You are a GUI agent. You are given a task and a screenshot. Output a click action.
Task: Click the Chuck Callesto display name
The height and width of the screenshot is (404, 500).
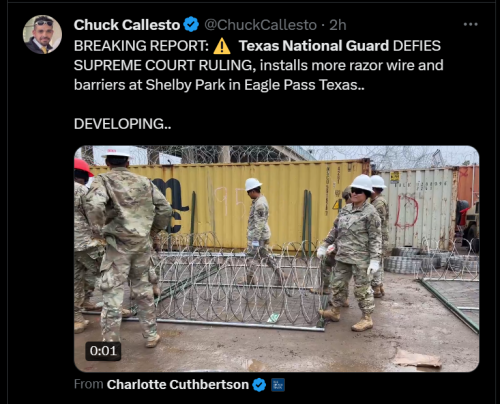(x=127, y=25)
